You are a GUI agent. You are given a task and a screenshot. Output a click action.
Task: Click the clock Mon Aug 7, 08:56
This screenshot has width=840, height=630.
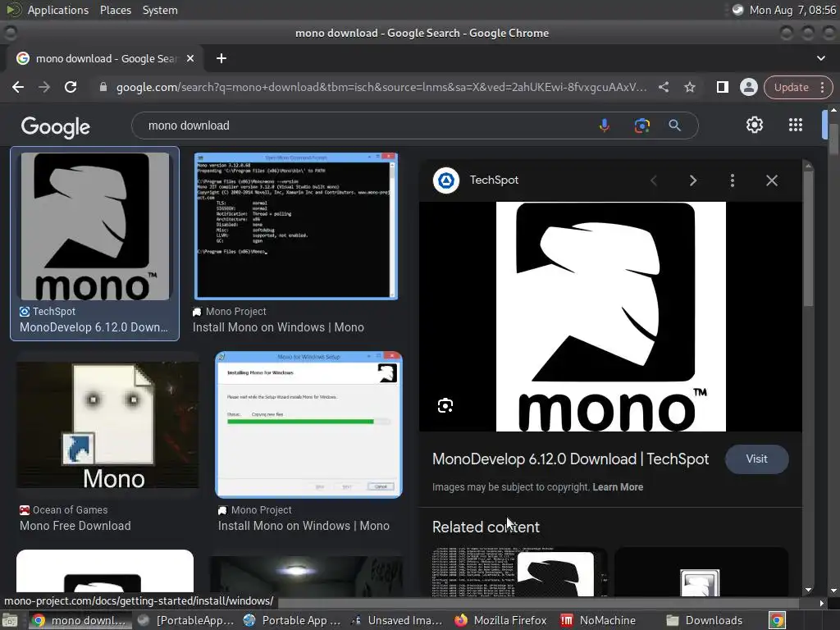793,10
